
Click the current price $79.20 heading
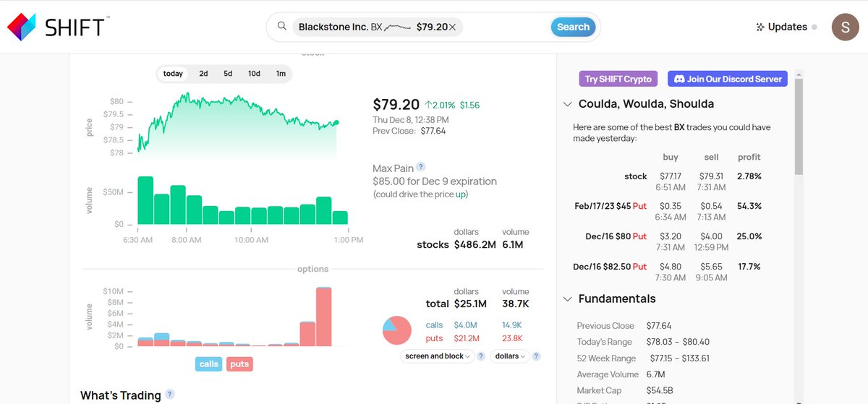[396, 105]
